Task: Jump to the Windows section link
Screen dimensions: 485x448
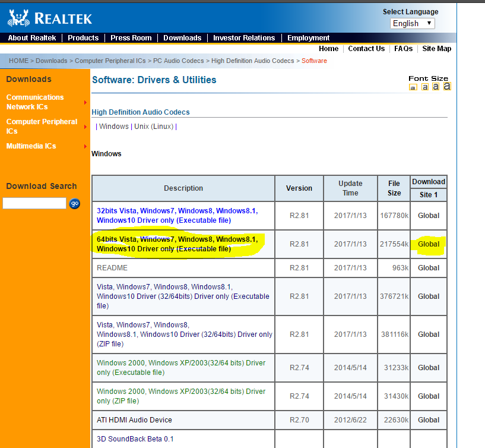Action: (x=114, y=127)
